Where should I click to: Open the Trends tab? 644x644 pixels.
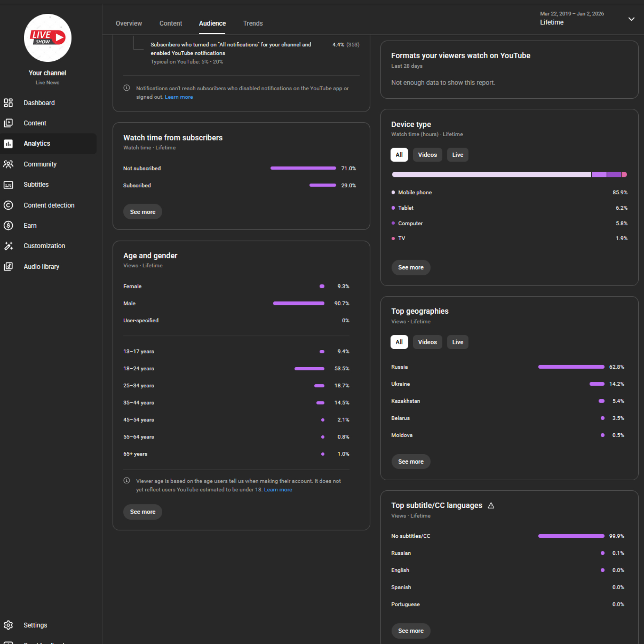(x=253, y=23)
